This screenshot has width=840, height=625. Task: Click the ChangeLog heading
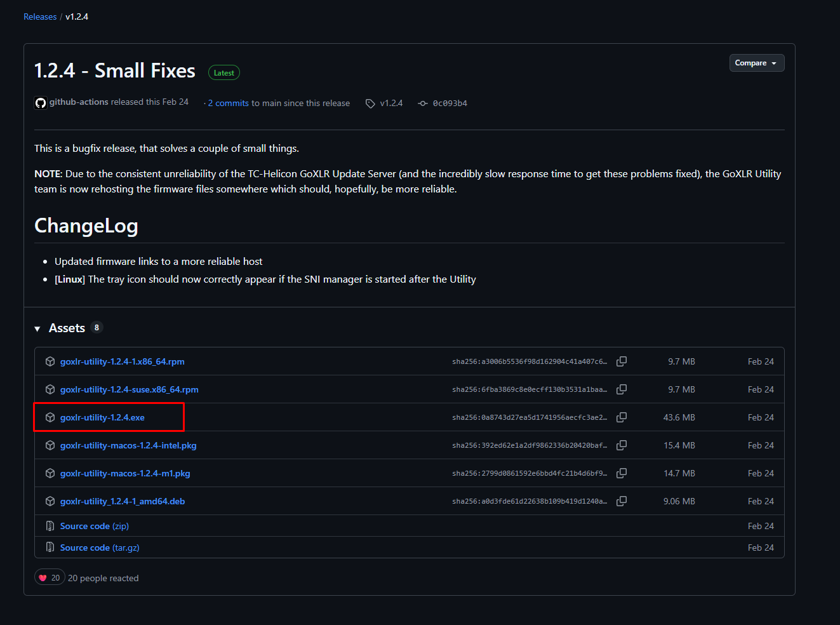click(86, 225)
